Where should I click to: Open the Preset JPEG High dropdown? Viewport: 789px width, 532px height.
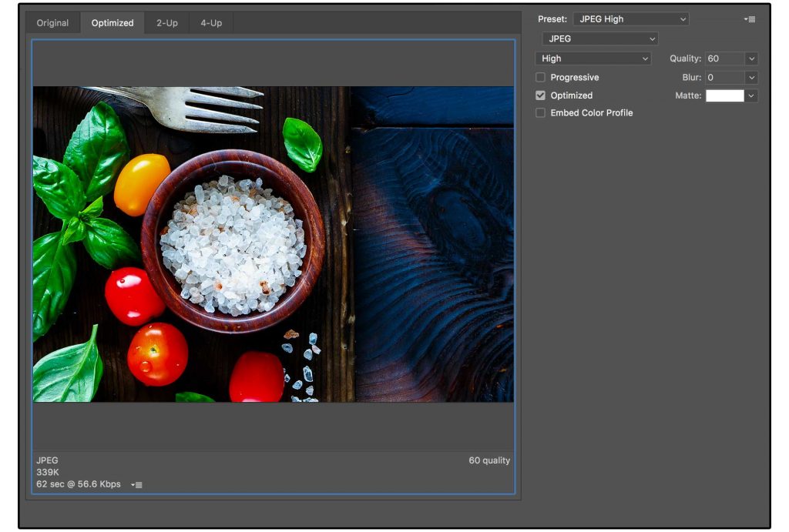(631, 19)
